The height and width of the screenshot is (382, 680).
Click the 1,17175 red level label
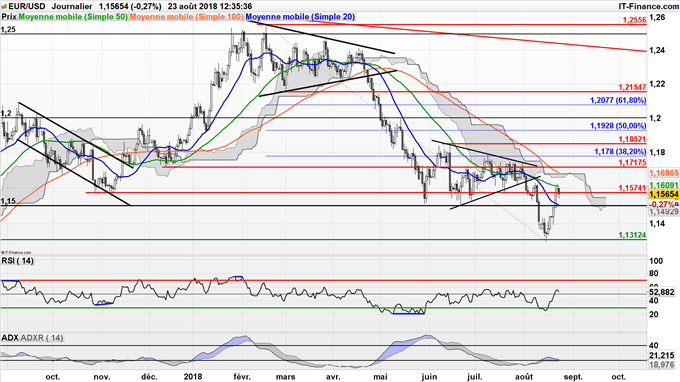click(632, 163)
